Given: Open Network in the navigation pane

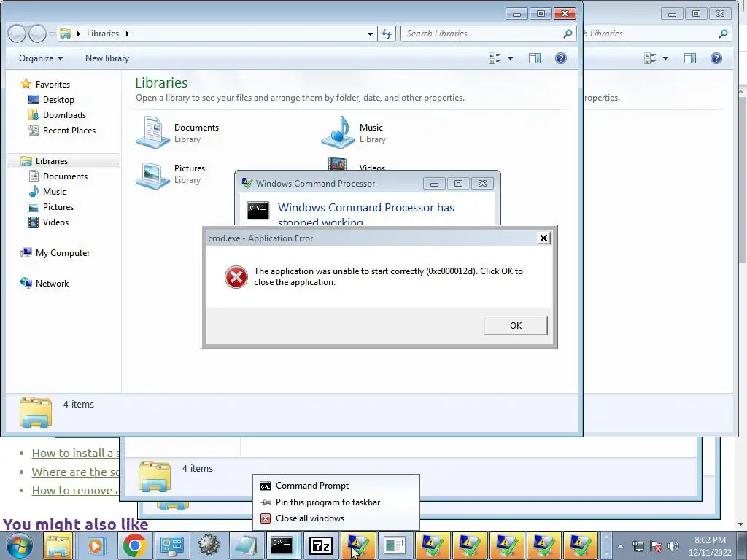Looking at the screenshot, I should [52, 284].
